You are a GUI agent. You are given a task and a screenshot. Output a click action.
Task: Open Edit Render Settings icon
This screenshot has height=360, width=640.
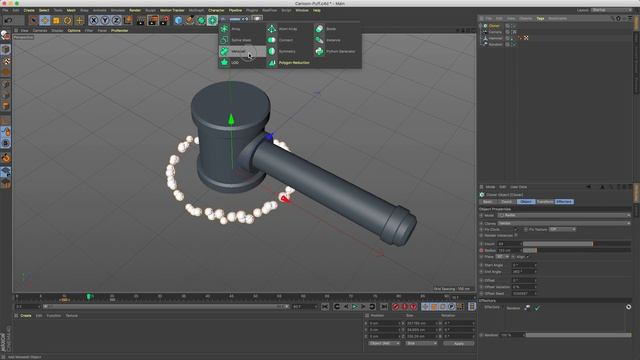[x=164, y=20]
